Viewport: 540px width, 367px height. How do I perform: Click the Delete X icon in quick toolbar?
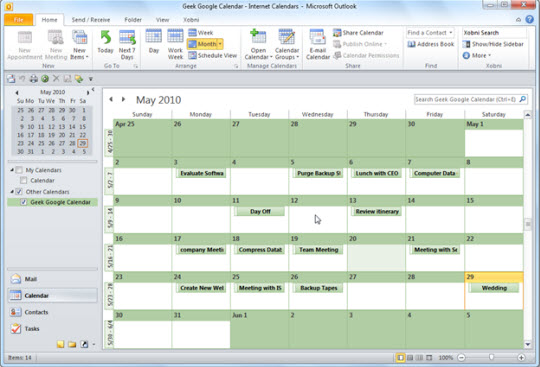point(56,79)
